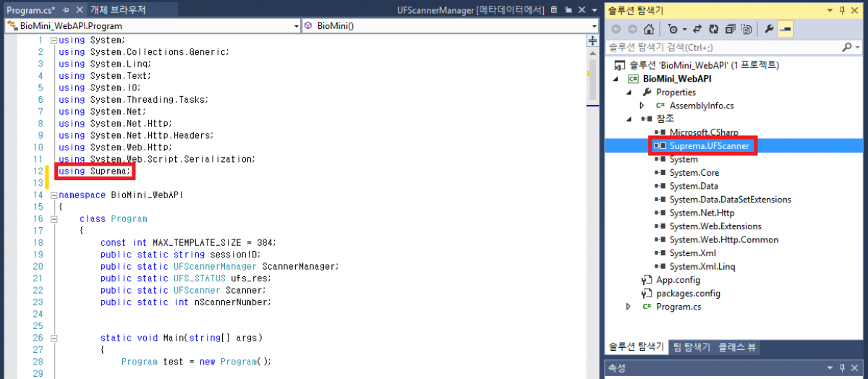Open App.config in Solution Explorer
Screen dimensions: 868x379
[677, 280]
